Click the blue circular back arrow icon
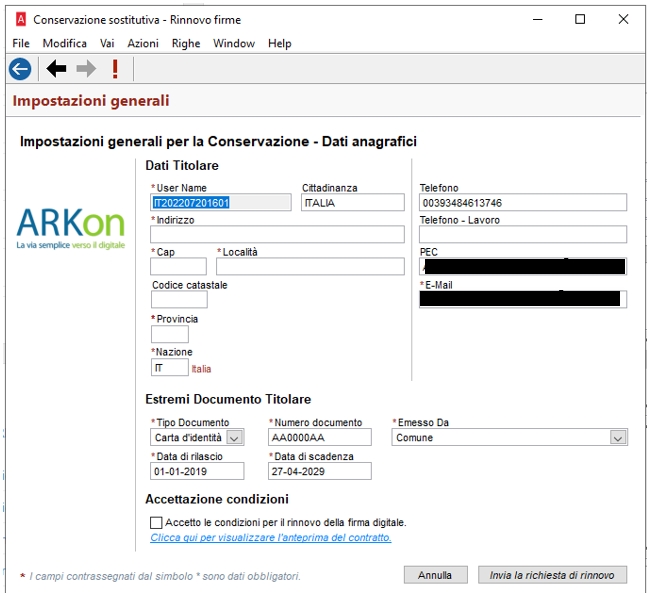 pyautogui.click(x=20, y=69)
